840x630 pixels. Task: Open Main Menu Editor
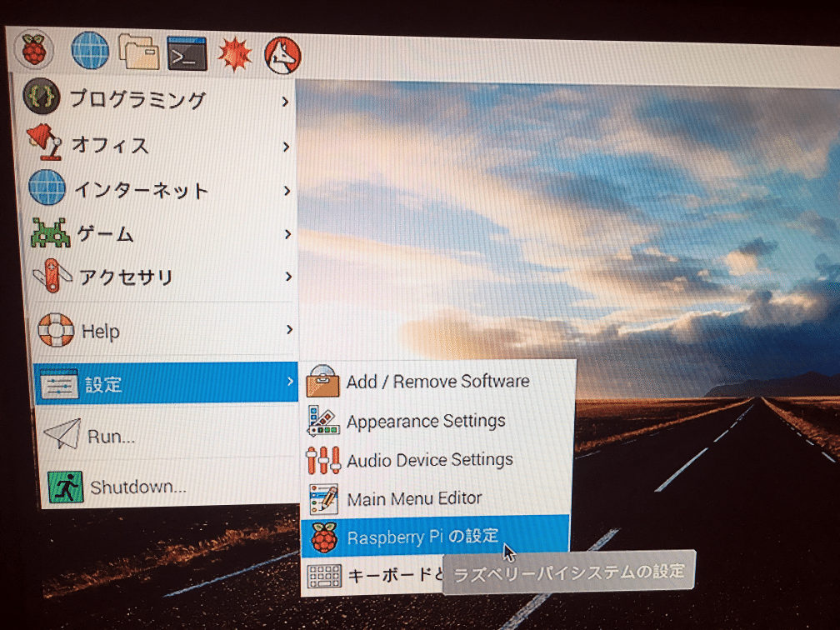click(x=436, y=498)
